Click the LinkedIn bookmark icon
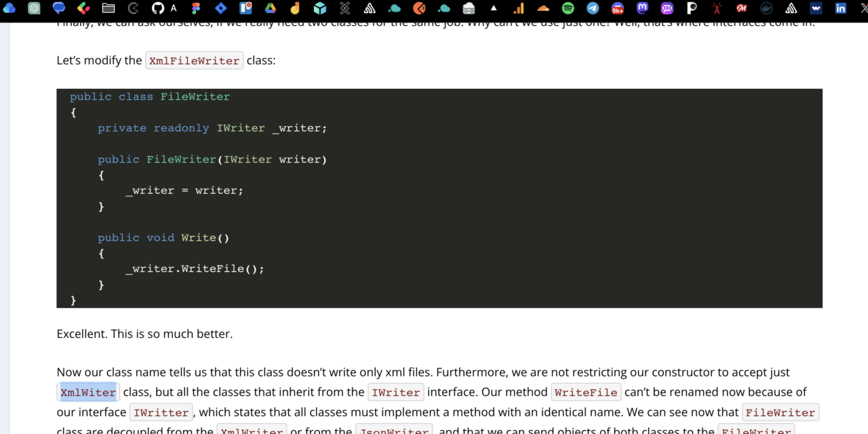This screenshot has width=868, height=434. click(x=841, y=8)
